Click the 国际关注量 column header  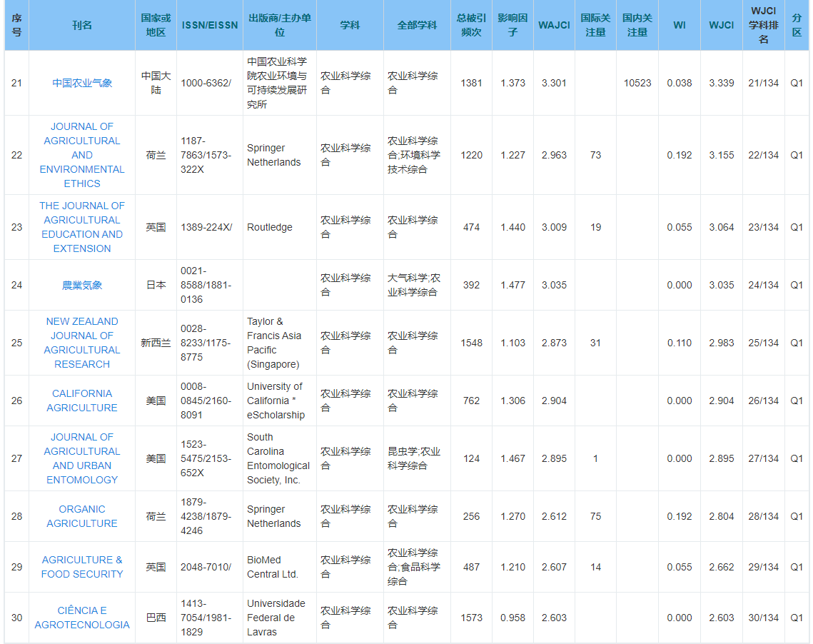click(595, 25)
